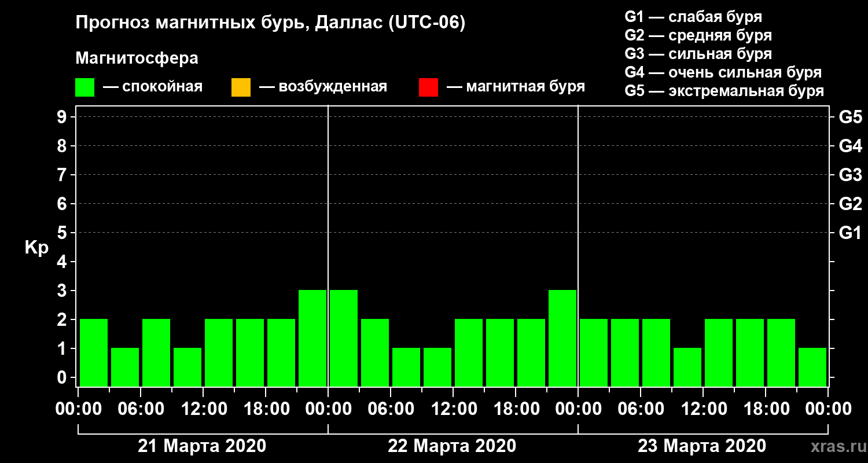
Task: Click the '06:00' tick label for 21 Марта
Action: point(141,409)
